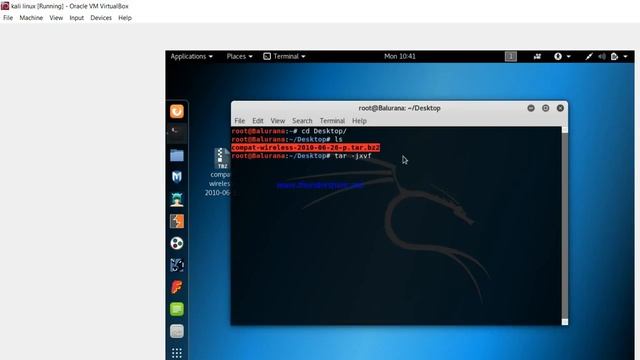Click the volume speaker icon
The width and height of the screenshot is (640, 360).
click(602, 56)
